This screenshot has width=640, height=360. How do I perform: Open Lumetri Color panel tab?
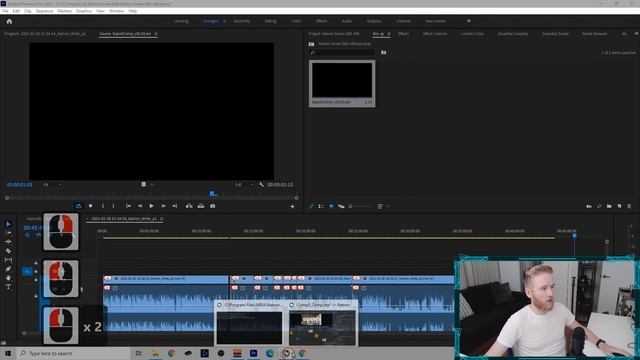(472, 34)
